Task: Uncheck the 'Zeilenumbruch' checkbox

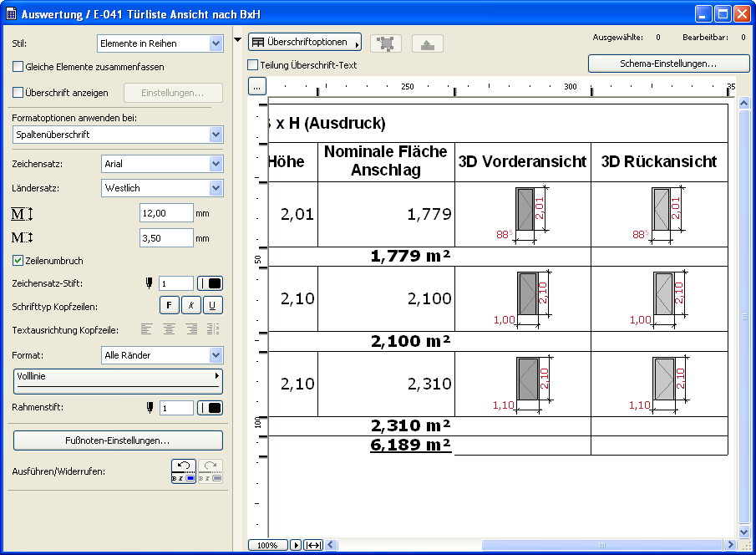Action: [18, 261]
